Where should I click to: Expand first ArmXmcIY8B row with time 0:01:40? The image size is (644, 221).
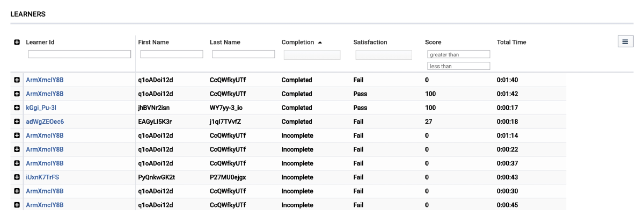coord(17,80)
